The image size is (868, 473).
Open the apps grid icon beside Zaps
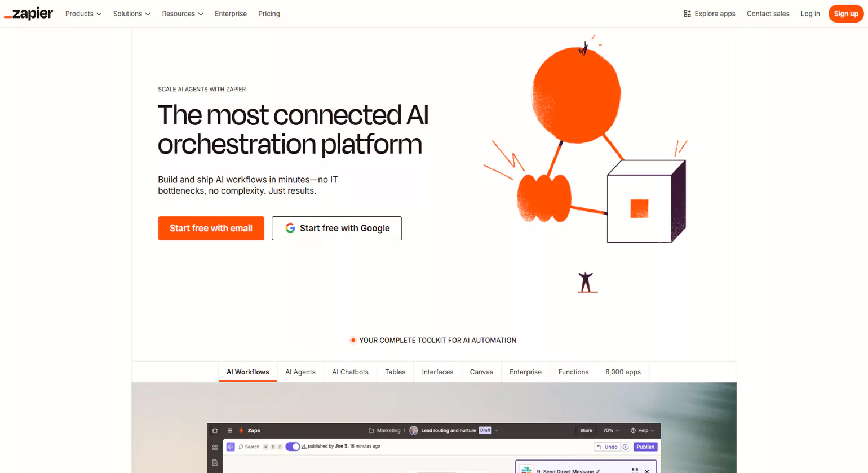click(230, 431)
